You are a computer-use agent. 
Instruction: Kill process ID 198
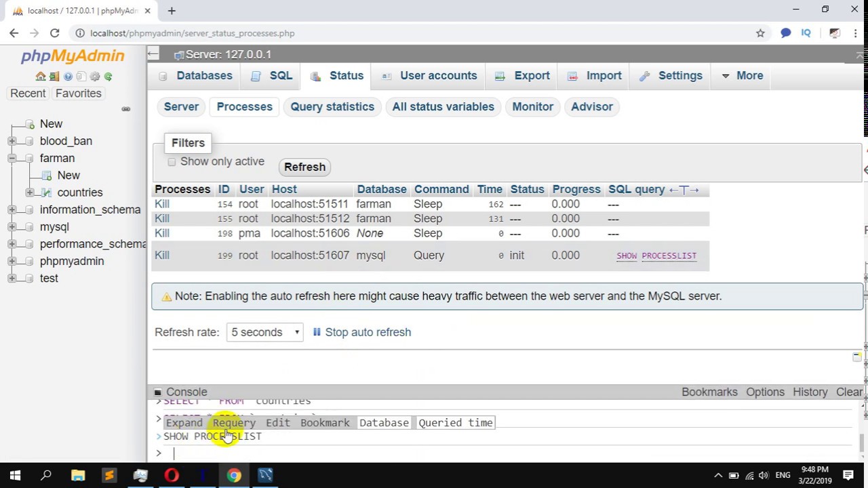coord(162,233)
